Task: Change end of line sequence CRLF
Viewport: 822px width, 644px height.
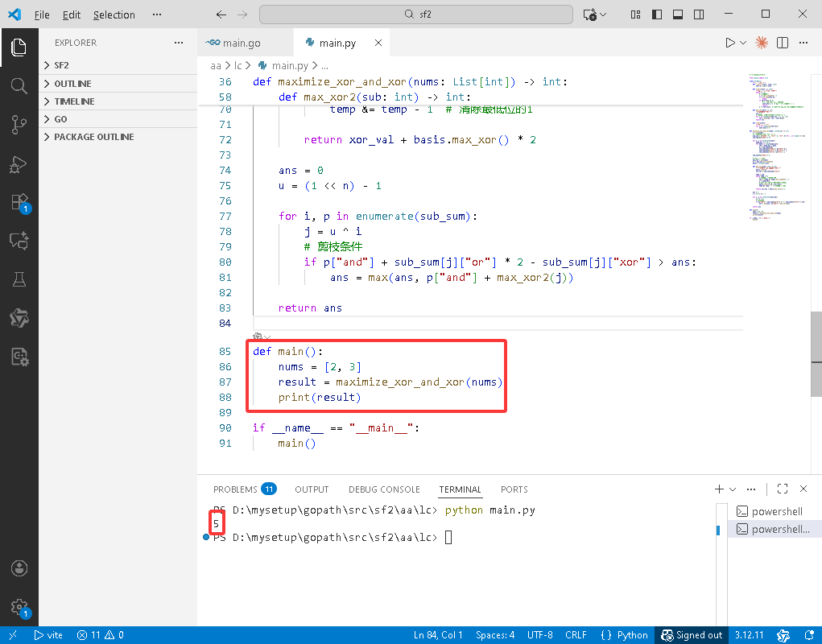Action: click(576, 635)
